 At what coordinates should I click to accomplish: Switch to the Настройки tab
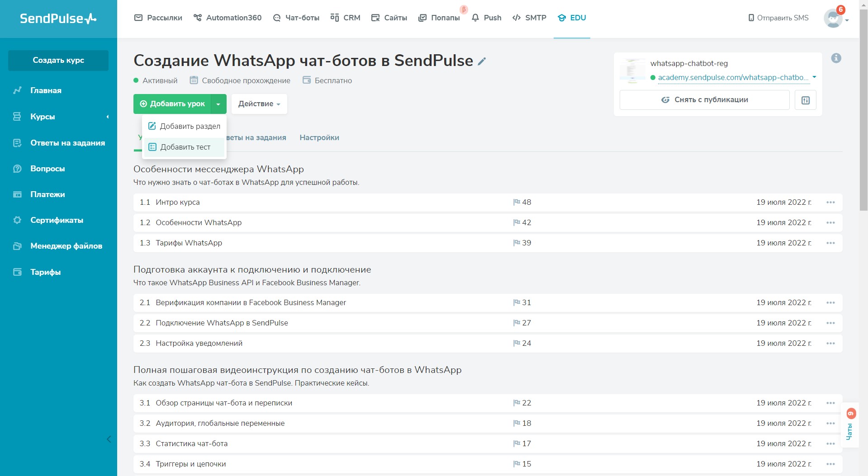[x=319, y=137]
